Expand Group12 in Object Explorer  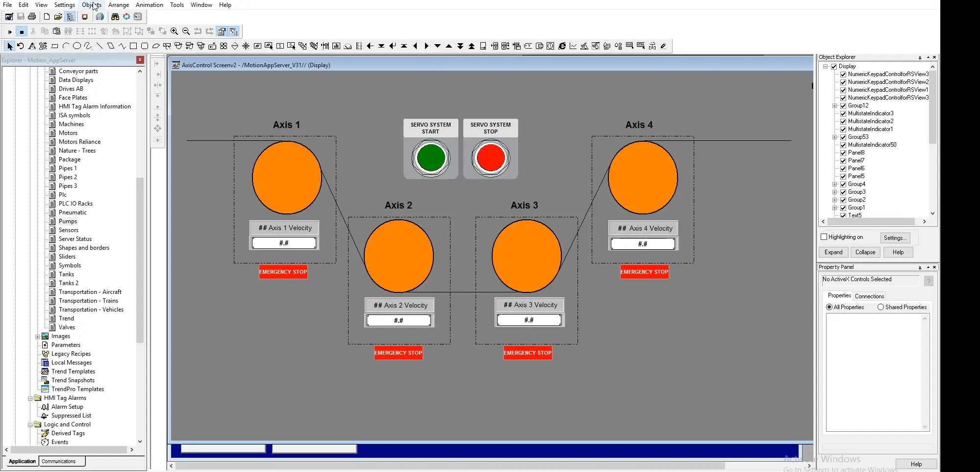[834, 105]
